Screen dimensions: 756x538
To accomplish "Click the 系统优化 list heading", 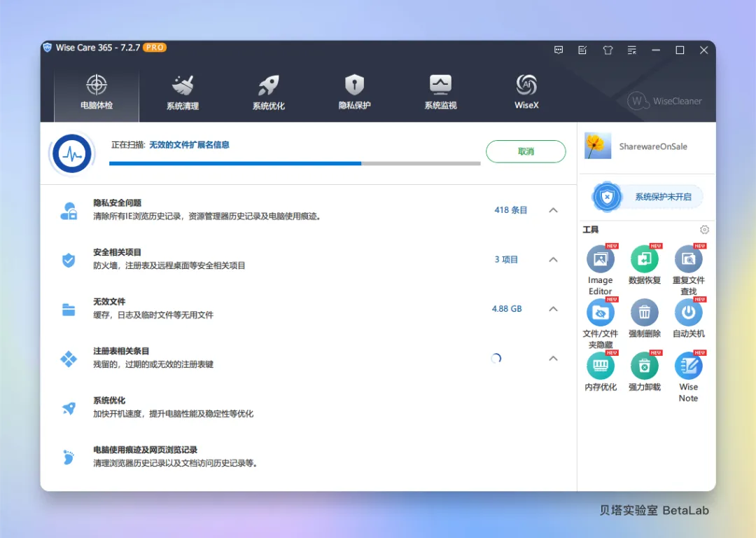I will [109, 401].
